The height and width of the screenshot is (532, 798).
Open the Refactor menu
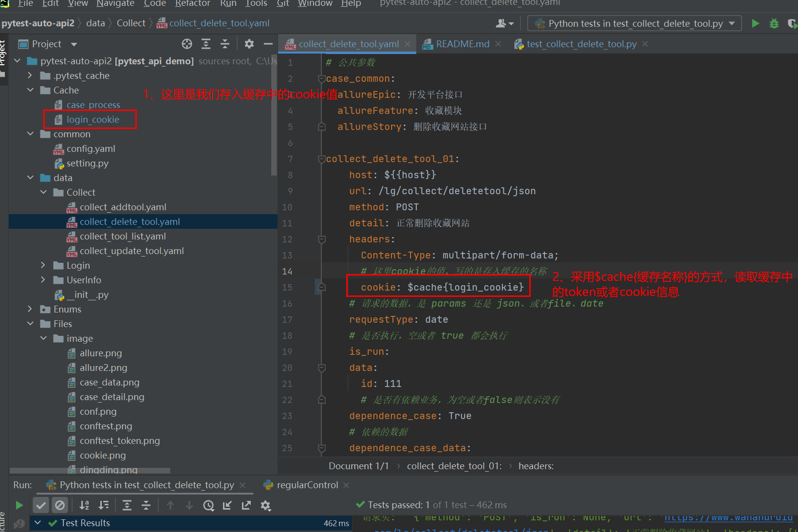pyautogui.click(x=193, y=3)
